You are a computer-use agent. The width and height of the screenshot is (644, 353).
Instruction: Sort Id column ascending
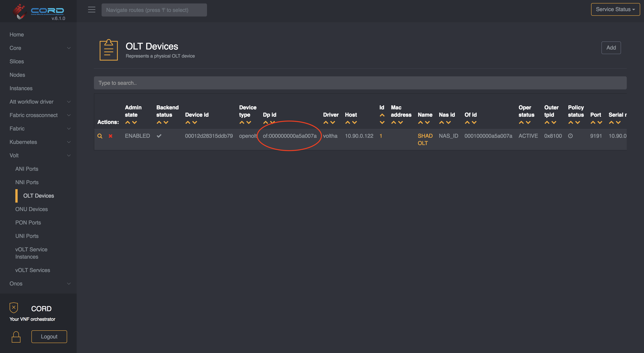point(382,115)
